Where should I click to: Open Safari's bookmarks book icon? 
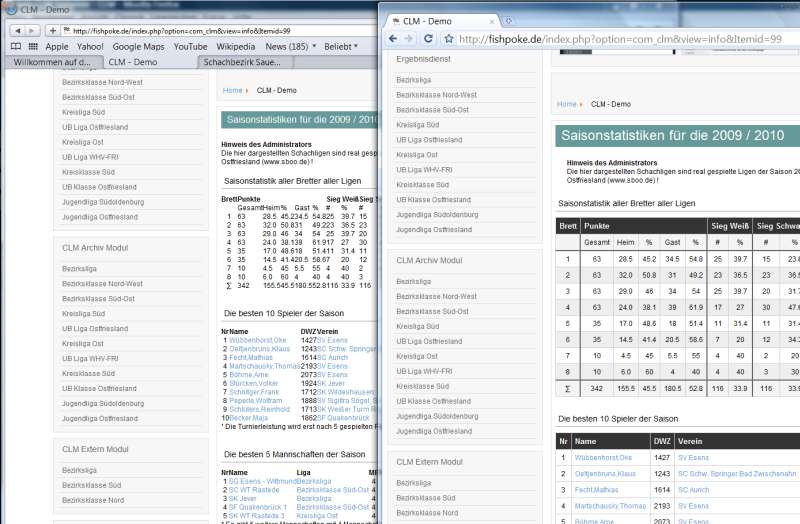(x=15, y=46)
